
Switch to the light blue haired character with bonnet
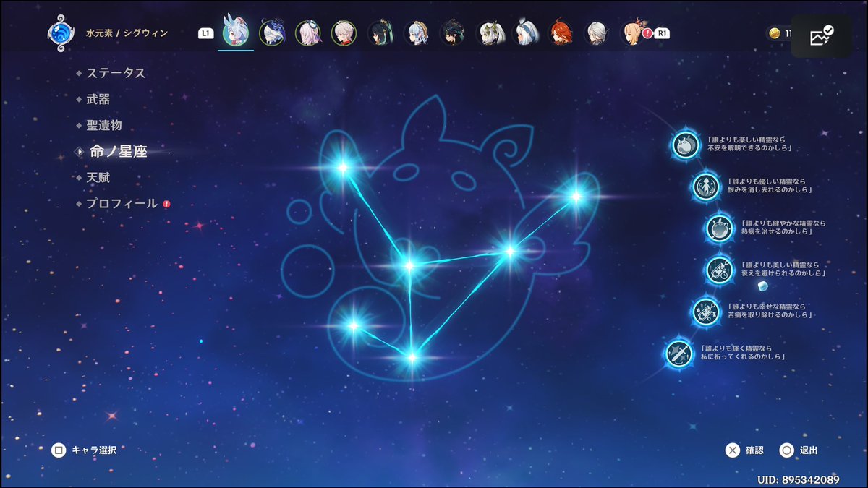point(417,33)
